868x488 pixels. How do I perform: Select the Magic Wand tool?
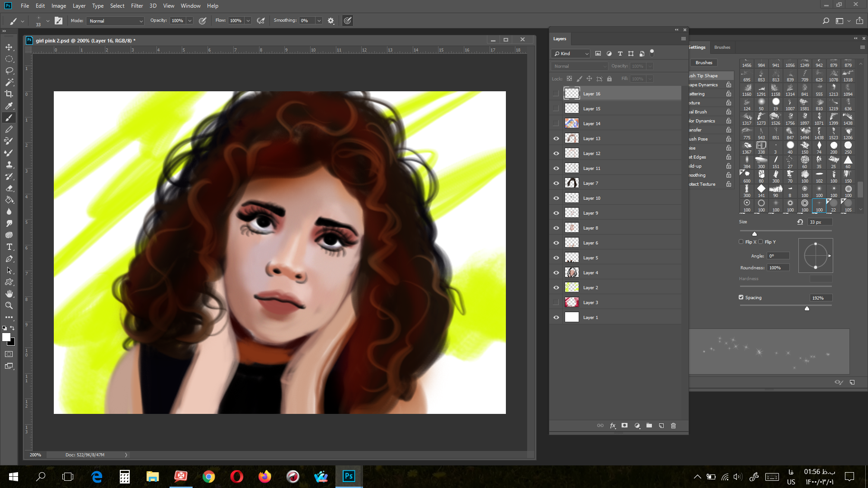tap(9, 82)
